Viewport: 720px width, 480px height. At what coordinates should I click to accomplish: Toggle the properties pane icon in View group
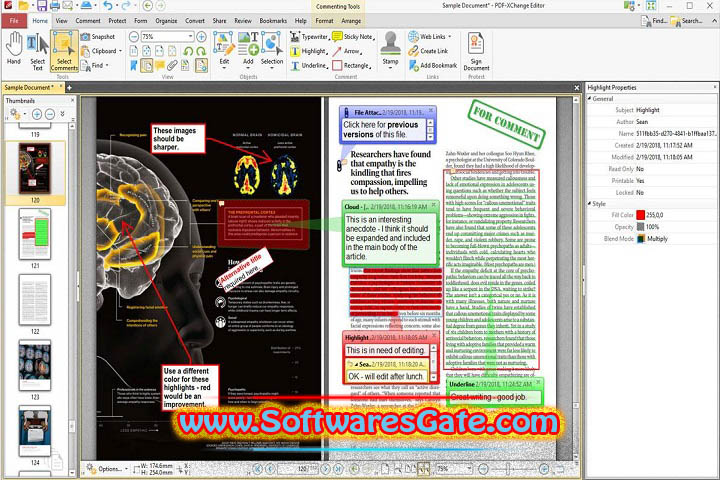pyautogui.click(x=201, y=66)
